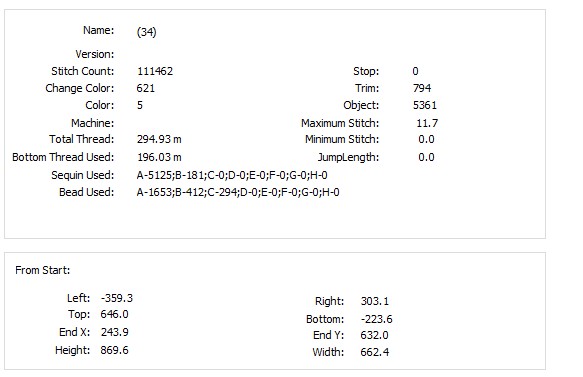The width and height of the screenshot is (583, 377).
Task: Click Bottom Thread Used value 196.03 m
Action: (x=159, y=157)
